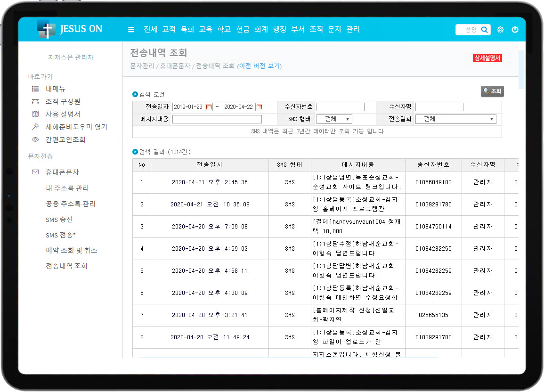Open end date calendar picker
This screenshot has height=392, width=544.
(259, 107)
